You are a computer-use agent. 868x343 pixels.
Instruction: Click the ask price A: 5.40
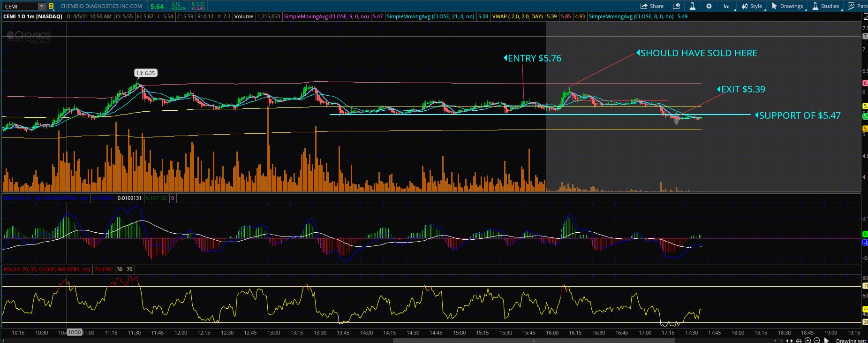(198, 8)
